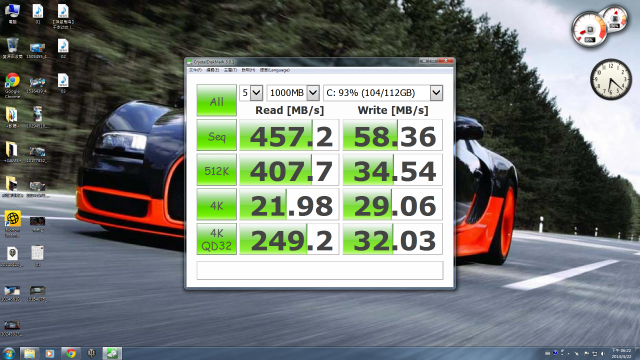Viewport: 640px width, 360px height.
Task: Select the Computer desktop icon
Action: coord(12,13)
